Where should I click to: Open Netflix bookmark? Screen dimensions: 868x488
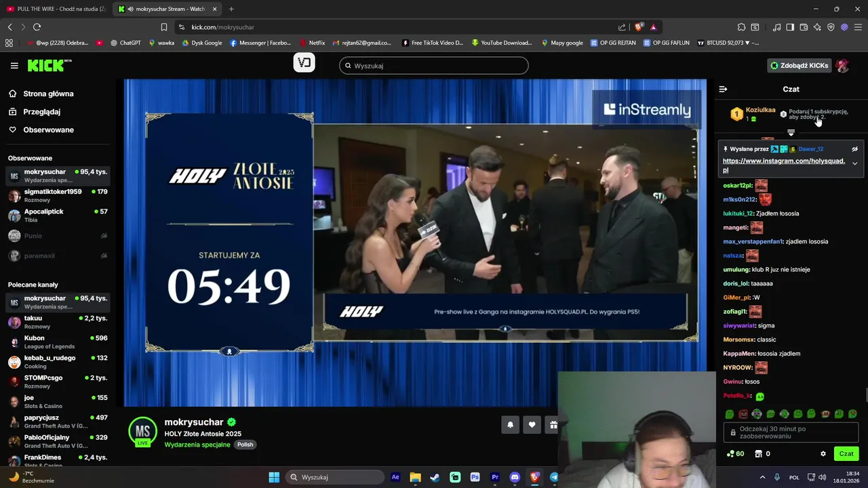[312, 43]
